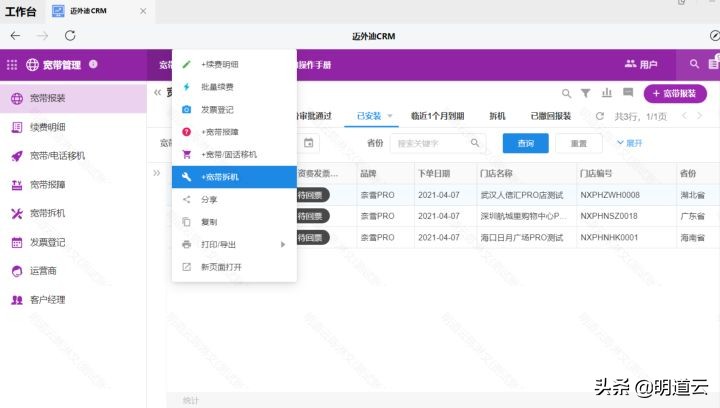The height and width of the screenshot is (408, 720).
Task: Choose 新页面打开 from the context menu
Action: click(234, 267)
